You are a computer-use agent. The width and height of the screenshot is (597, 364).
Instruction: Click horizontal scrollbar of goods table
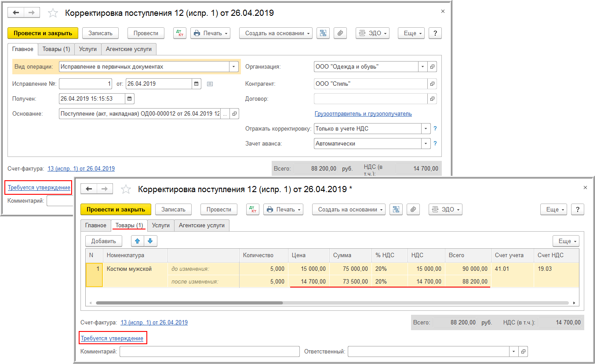[189, 303]
